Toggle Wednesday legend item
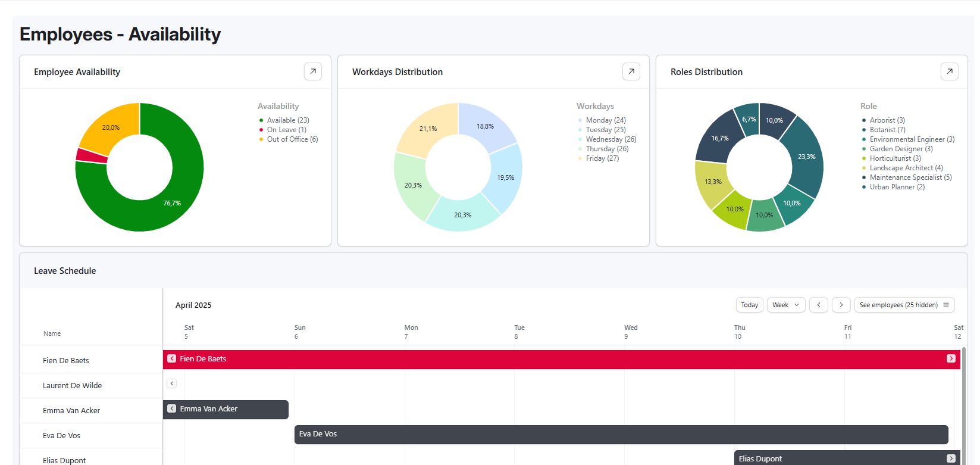The image size is (980, 465). coord(608,139)
